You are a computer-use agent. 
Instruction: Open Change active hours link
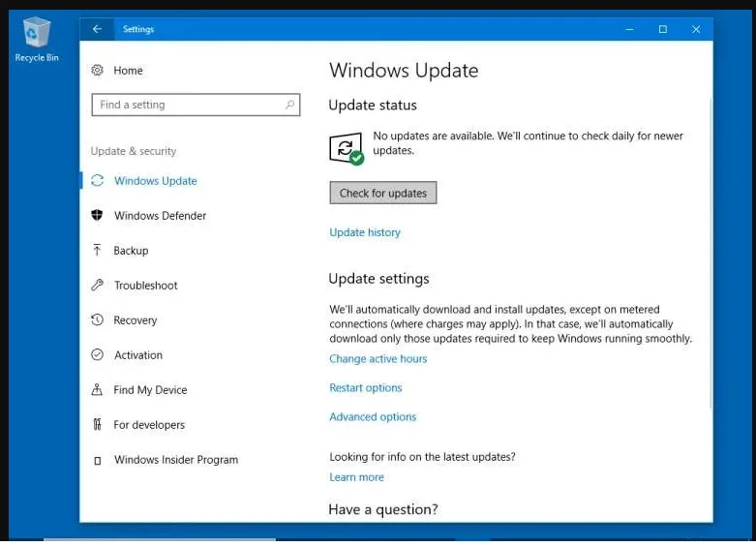378,358
